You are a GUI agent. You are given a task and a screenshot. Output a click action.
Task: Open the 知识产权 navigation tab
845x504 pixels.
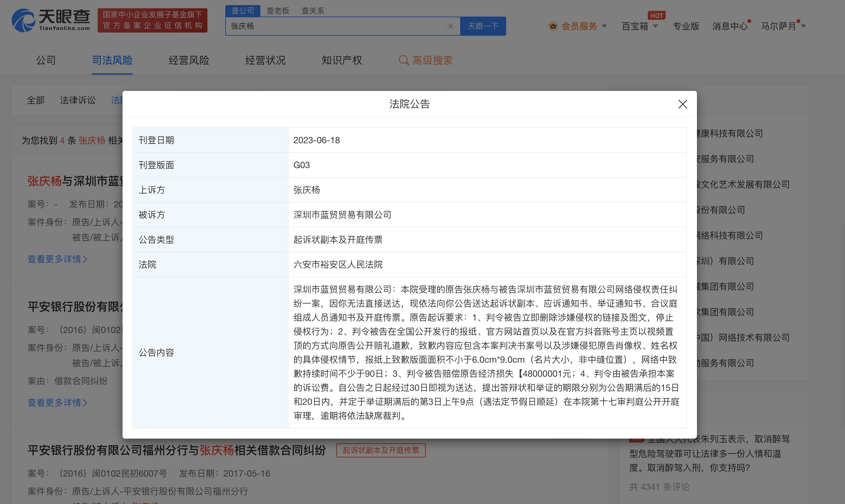coord(341,60)
